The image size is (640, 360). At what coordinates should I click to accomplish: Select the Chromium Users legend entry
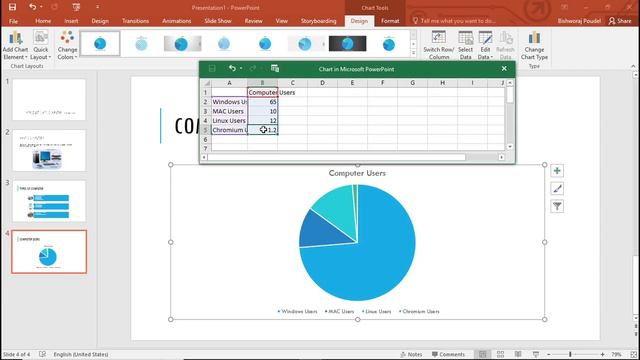(419, 311)
